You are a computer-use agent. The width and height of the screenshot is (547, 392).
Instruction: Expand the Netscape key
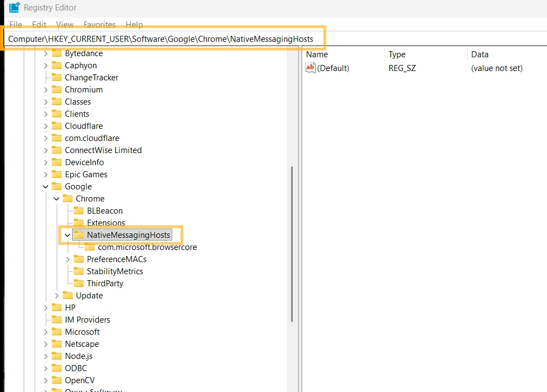tap(46, 344)
